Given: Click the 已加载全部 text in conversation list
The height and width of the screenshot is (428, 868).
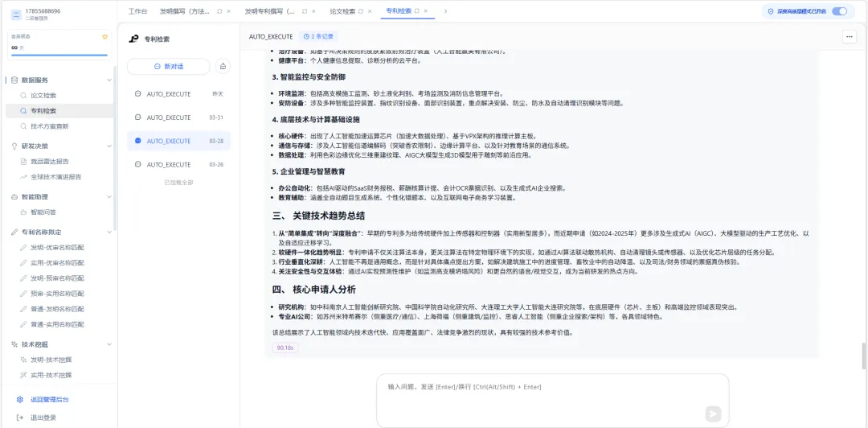Looking at the screenshot, I should click(x=178, y=183).
